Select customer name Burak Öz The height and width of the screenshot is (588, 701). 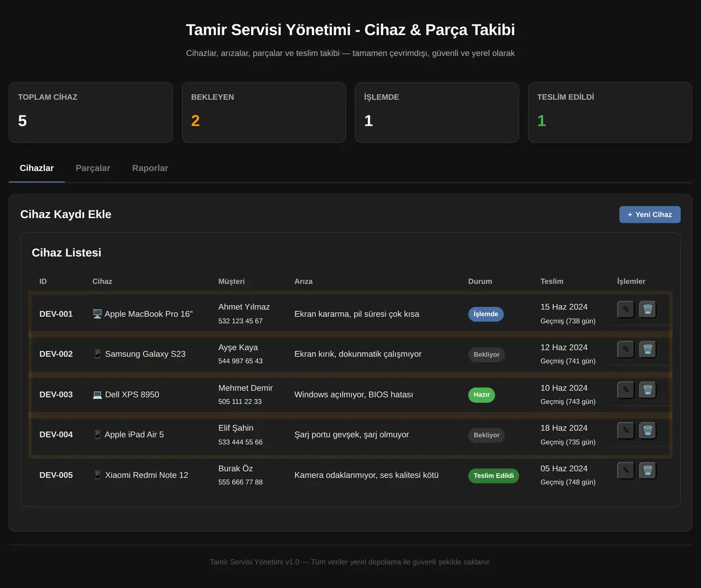tap(235, 468)
